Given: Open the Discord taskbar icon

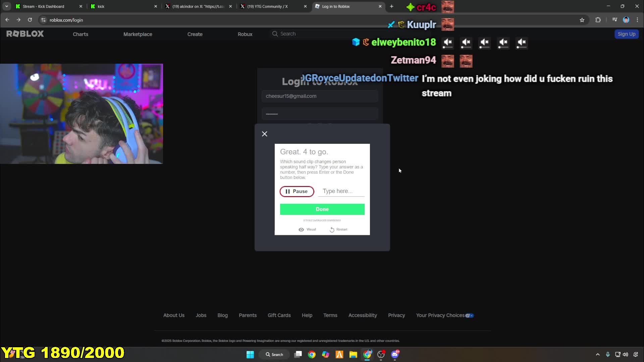Looking at the screenshot, I should (x=395, y=355).
